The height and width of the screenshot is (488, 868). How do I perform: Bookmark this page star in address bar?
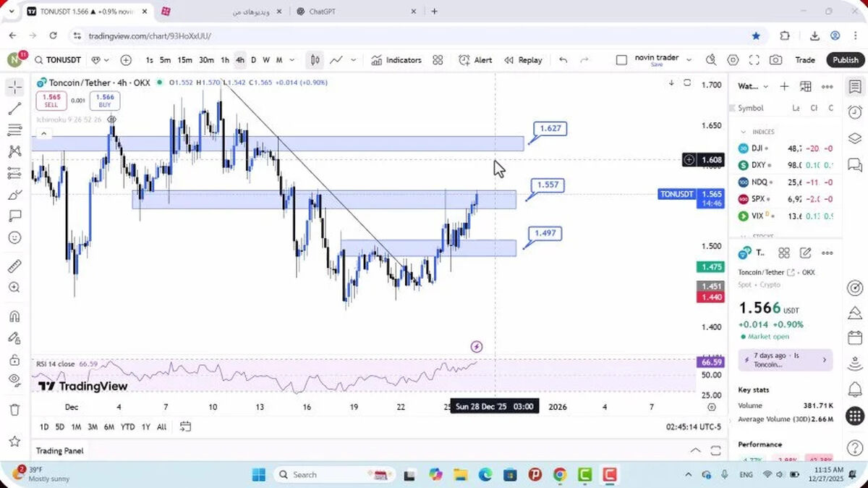[x=756, y=35]
